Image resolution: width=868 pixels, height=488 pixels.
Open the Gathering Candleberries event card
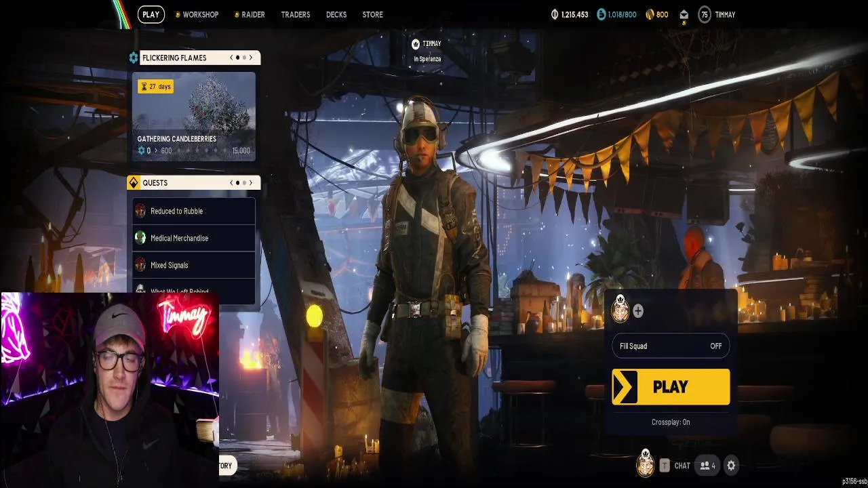[194, 116]
